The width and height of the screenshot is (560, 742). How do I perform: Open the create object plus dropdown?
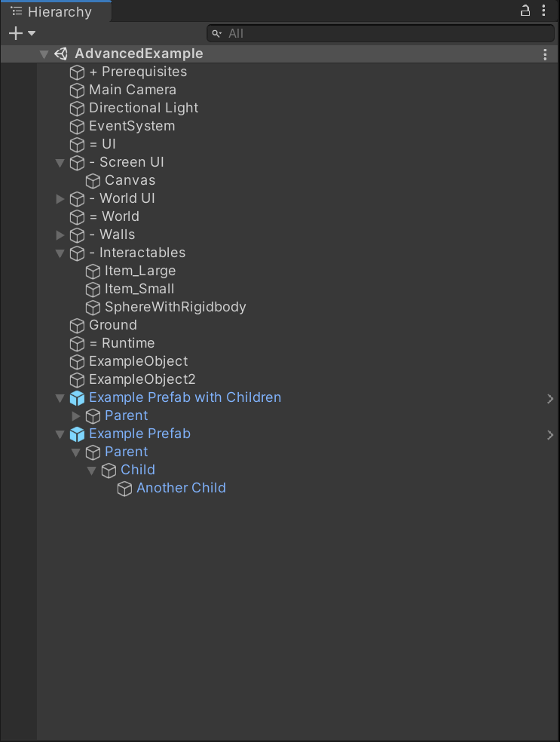click(17, 33)
